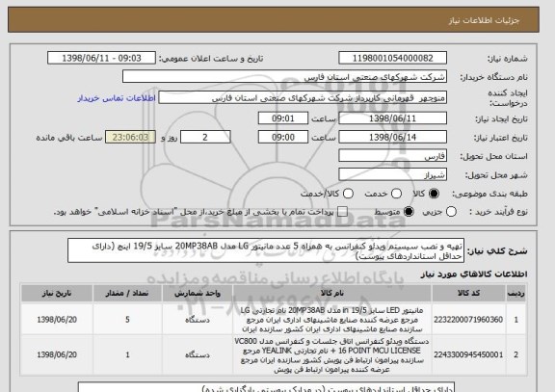Screen dimensions: 555x392
Task: Click the کد کالا column header
Action: coord(468,293)
